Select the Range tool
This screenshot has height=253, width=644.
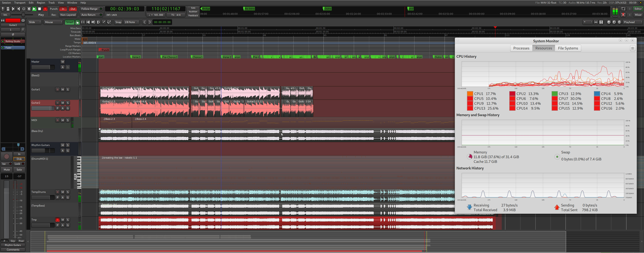tap(83, 22)
